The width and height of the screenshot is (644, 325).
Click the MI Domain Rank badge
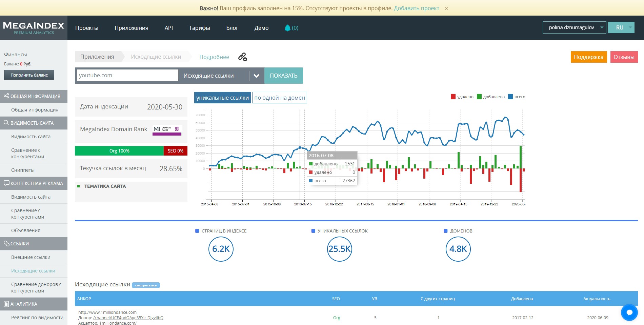point(167,130)
